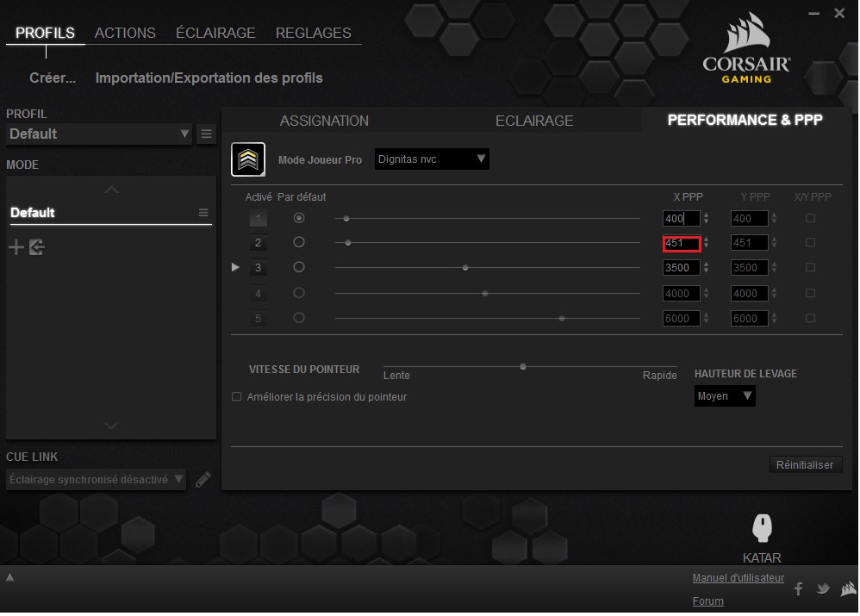Open the Twitter icon link
The height and width of the screenshot is (616, 860).
coord(823,588)
